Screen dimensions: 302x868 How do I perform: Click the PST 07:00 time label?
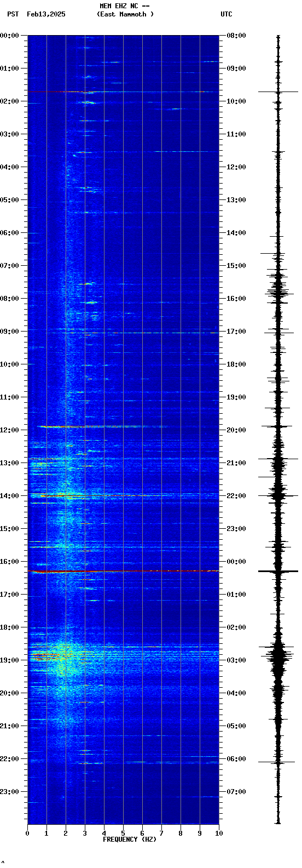(x=9, y=266)
